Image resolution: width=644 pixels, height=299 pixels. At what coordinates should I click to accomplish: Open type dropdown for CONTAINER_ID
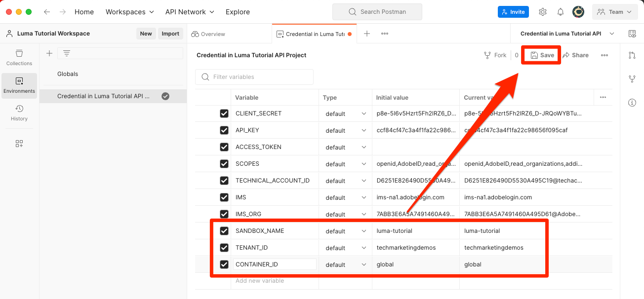[x=346, y=264]
